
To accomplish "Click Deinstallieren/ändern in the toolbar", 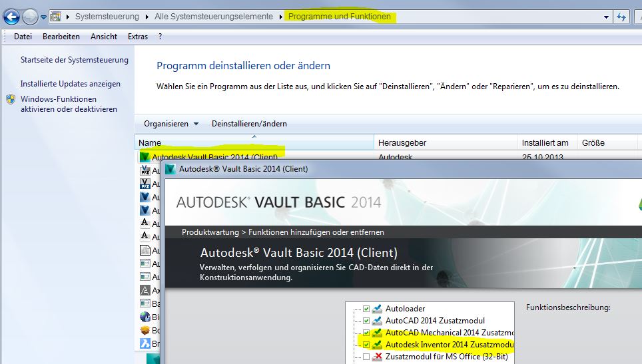I will coord(249,124).
